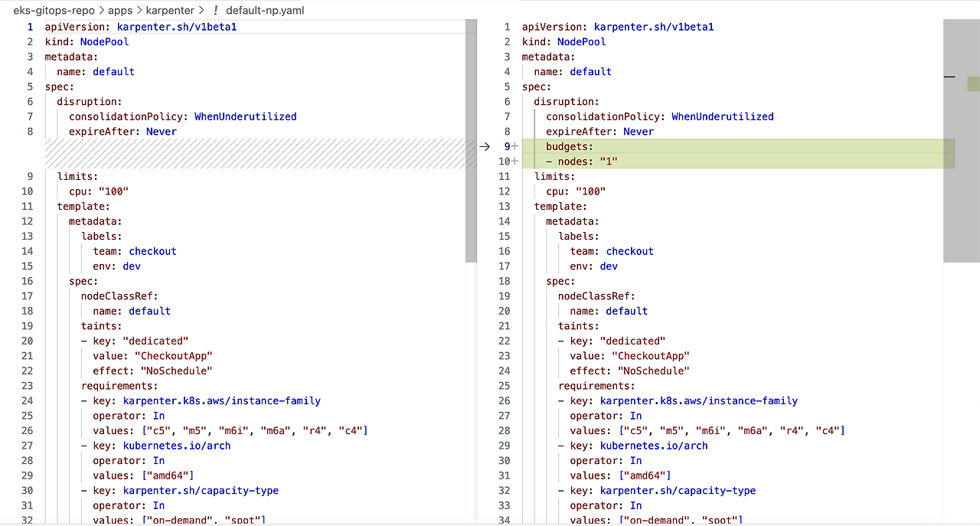Click 'env: dev' in right pane

click(x=594, y=266)
